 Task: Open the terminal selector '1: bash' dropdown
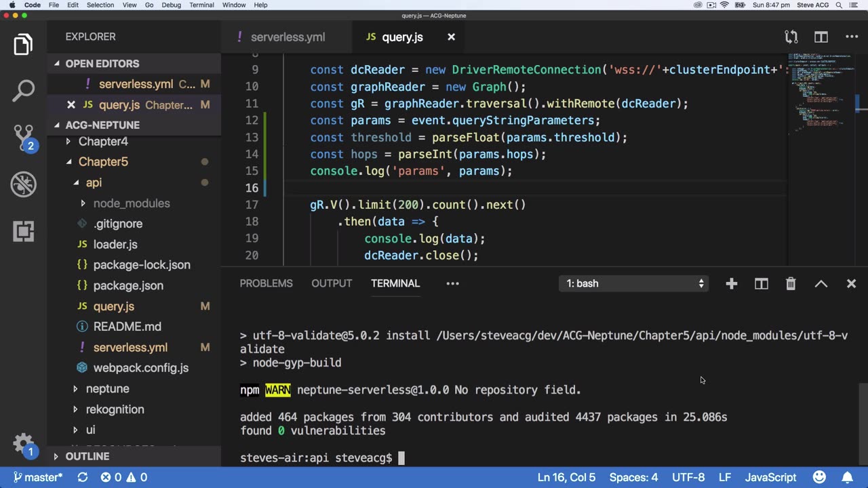tap(635, 284)
